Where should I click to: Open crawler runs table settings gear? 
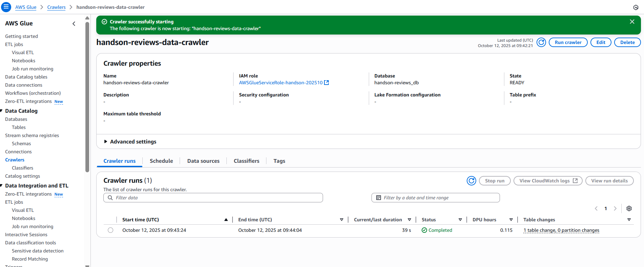point(629,208)
